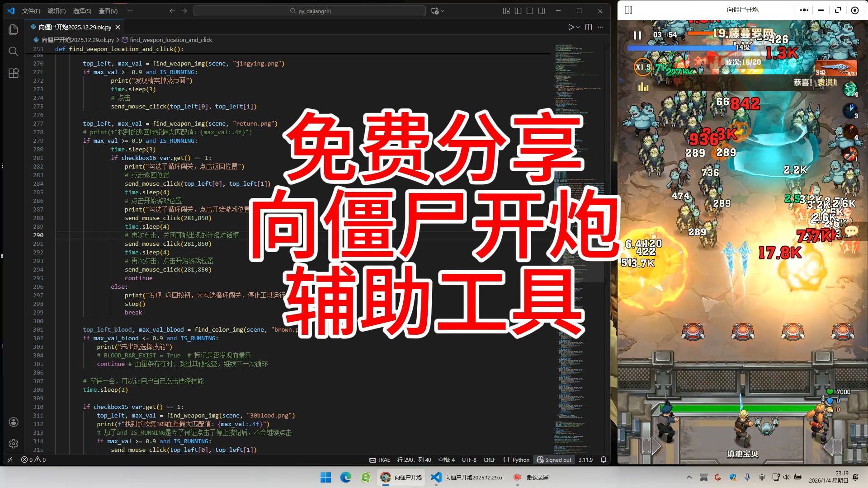Open the game damage statistics bar-chart icon

[643, 87]
